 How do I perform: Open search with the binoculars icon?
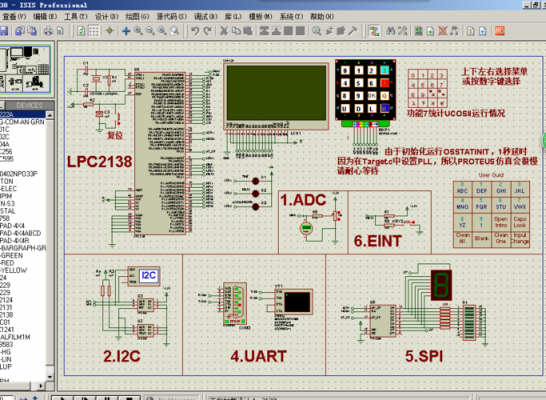point(390,31)
